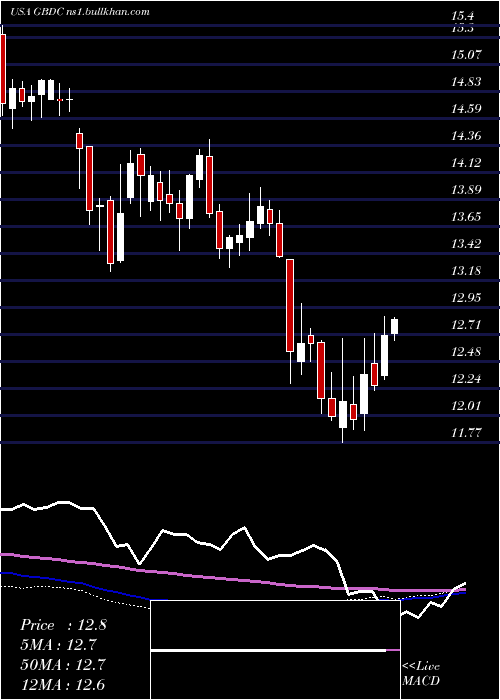Click the 13.89 price axis label
This screenshot has height=700, width=500.
[467, 190]
